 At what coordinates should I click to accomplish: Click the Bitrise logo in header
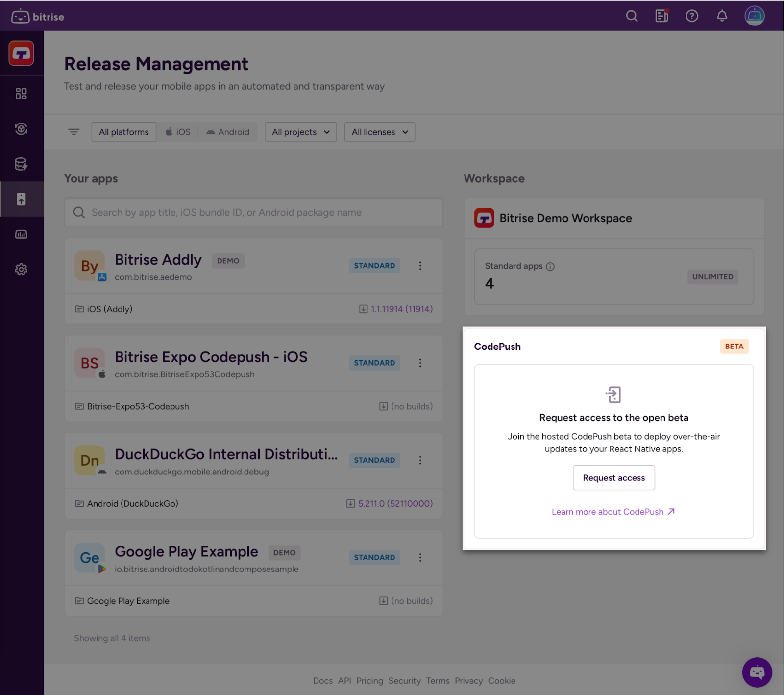tap(38, 17)
